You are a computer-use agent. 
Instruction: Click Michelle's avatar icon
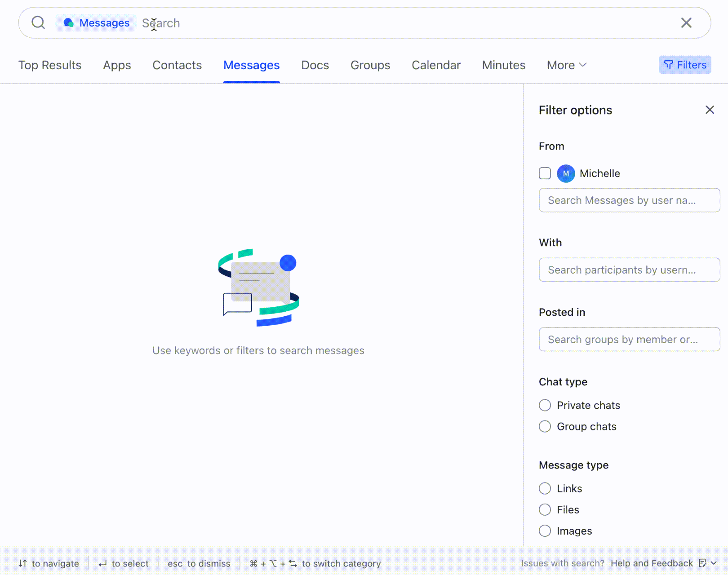(566, 173)
